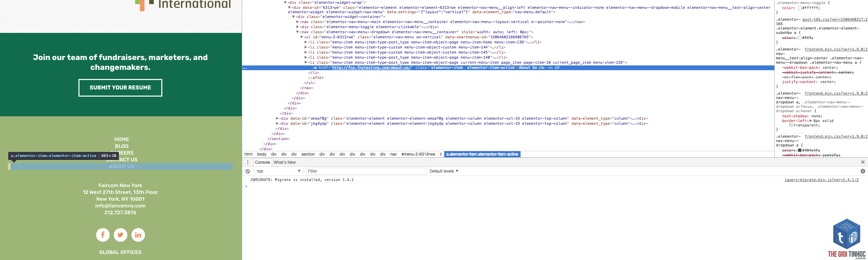Screen dimensions: 868x260
Task: Select body in the DOM breadcrumb
Action: coord(262,154)
